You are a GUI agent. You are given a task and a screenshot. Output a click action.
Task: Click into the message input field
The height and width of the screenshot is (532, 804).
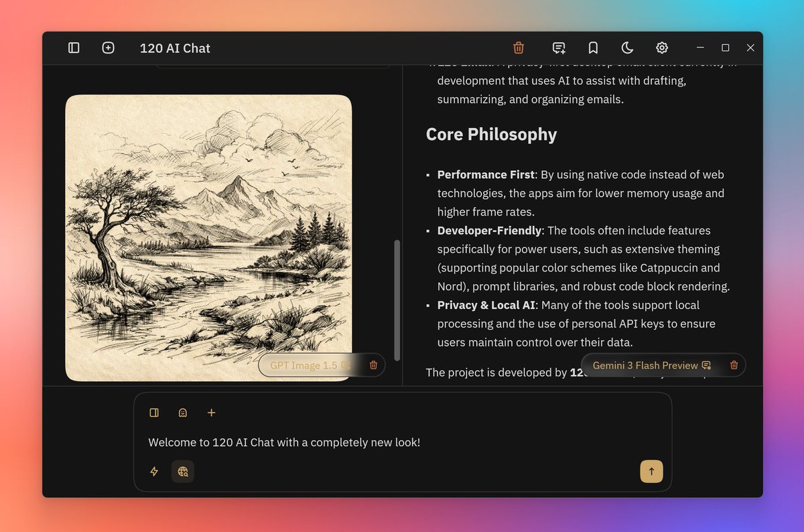coord(402,442)
